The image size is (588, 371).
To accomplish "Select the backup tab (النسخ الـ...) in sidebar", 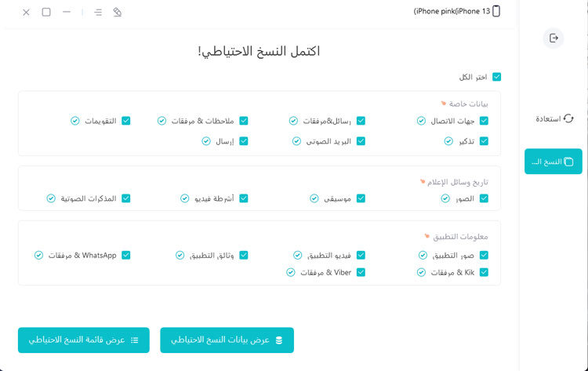I will coord(554,162).
